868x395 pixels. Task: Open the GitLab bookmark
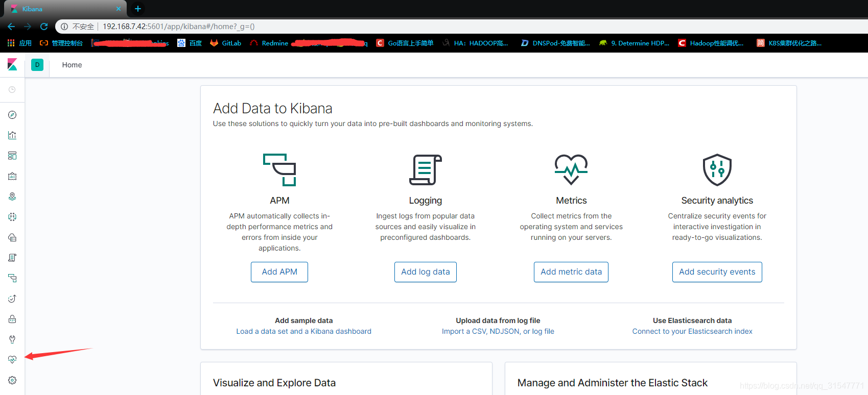(225, 43)
